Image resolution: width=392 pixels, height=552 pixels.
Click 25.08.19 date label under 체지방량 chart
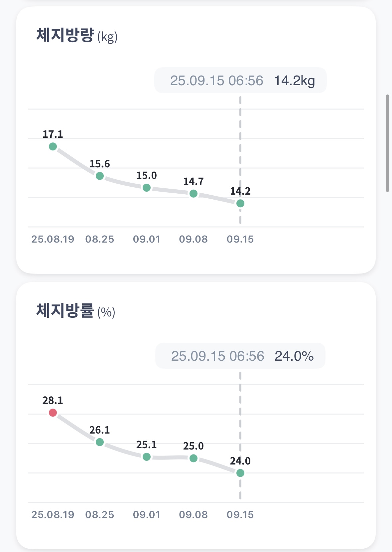[53, 239]
